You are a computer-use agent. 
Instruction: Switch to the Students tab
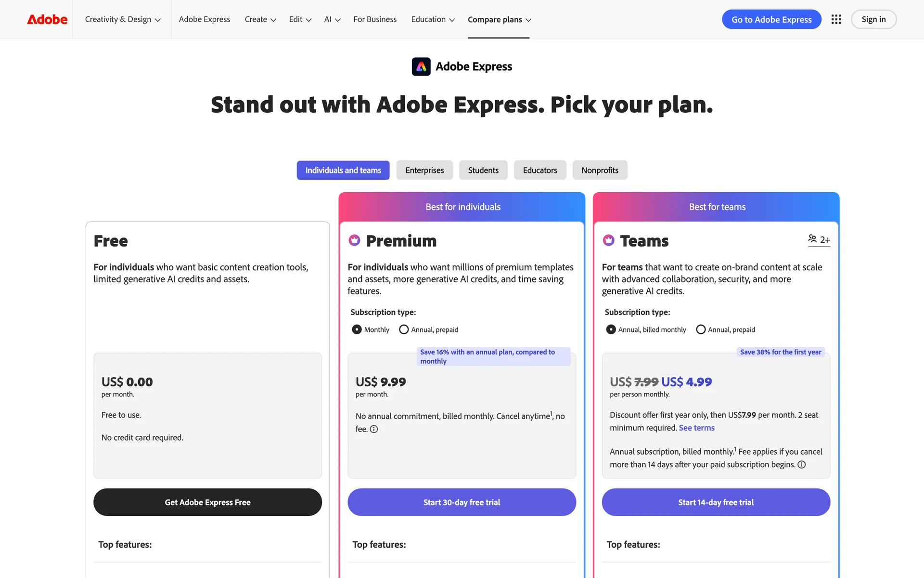coord(483,170)
